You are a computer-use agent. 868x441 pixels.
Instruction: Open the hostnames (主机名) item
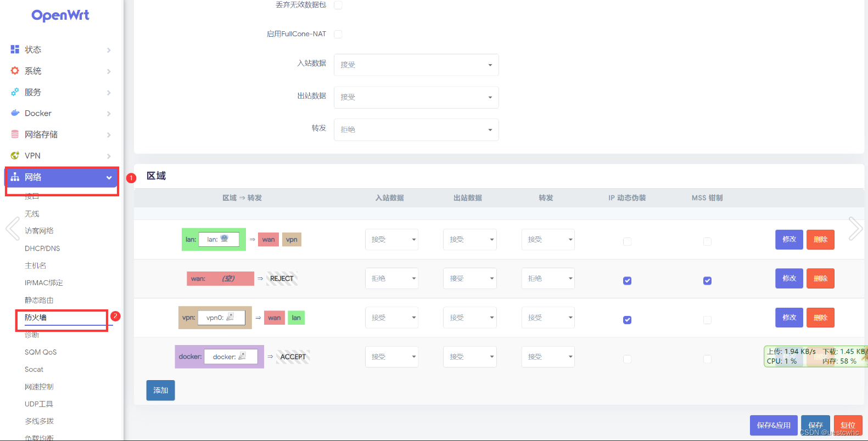pos(35,265)
